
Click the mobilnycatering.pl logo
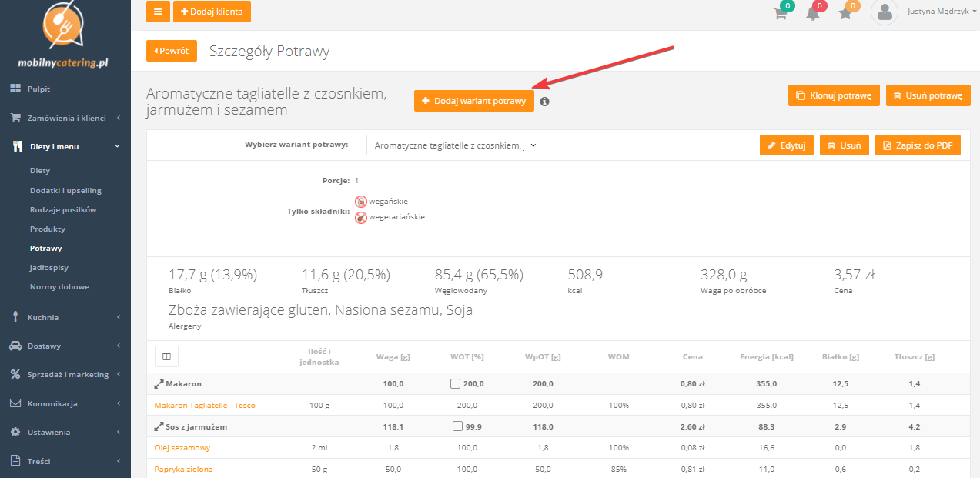click(x=63, y=36)
